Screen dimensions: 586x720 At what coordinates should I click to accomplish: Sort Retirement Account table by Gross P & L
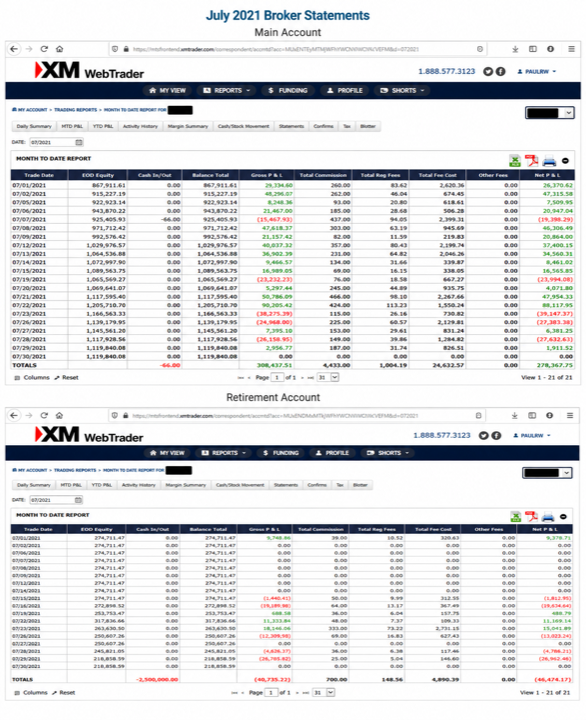[265, 529]
